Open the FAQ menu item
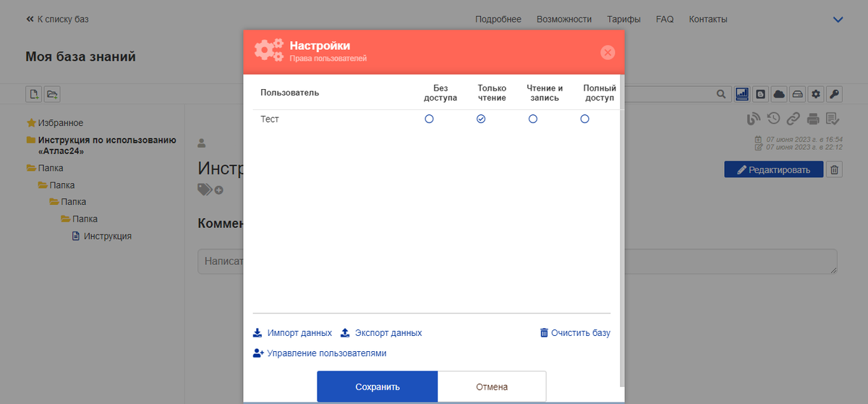 pyautogui.click(x=665, y=20)
